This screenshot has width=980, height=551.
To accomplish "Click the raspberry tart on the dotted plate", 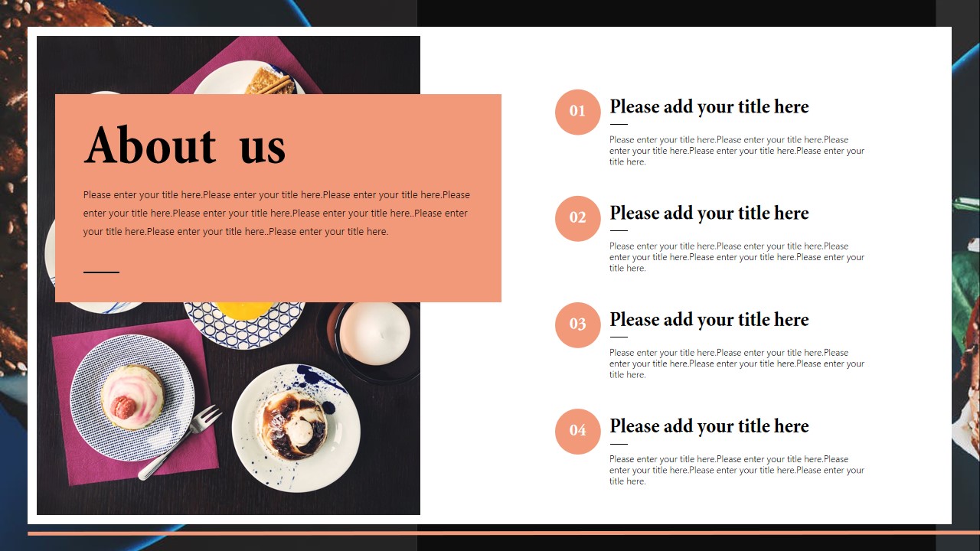I will (x=132, y=396).
